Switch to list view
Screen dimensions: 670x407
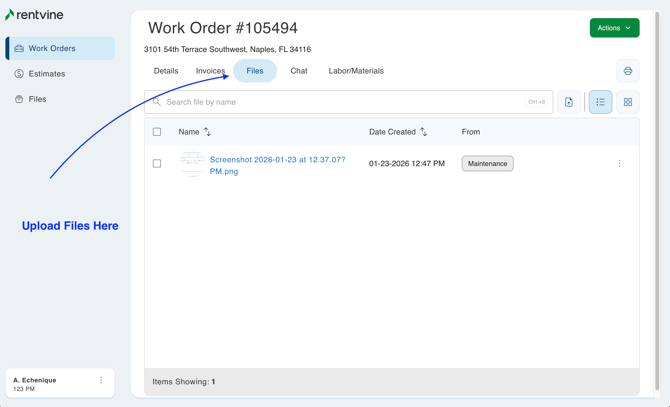tap(600, 102)
